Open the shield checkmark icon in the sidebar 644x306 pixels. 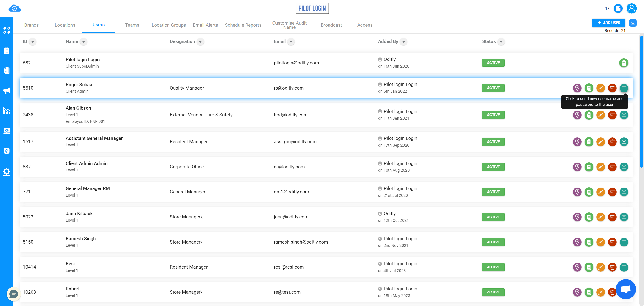pos(7,151)
